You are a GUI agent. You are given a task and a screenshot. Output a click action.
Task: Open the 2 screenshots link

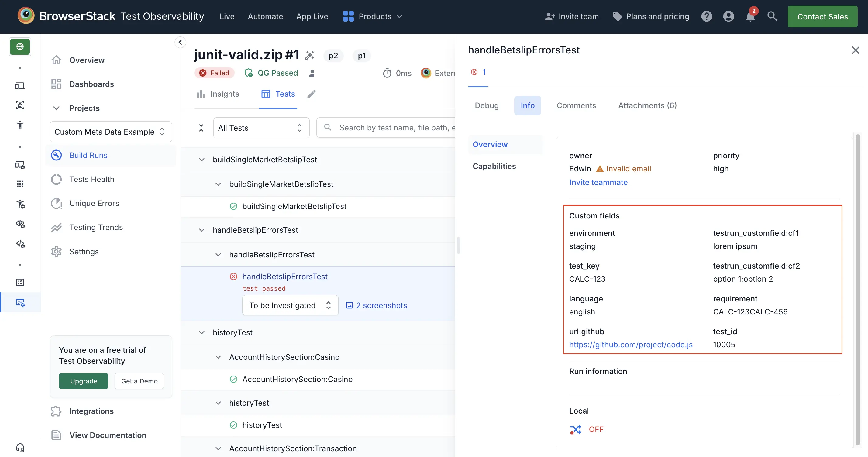tap(377, 305)
